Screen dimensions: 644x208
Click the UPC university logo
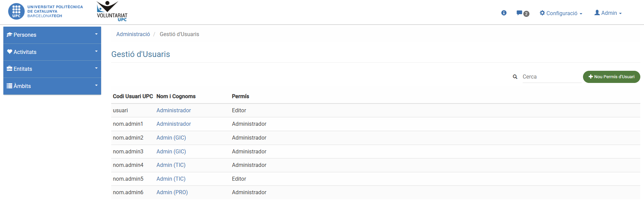(x=45, y=11)
